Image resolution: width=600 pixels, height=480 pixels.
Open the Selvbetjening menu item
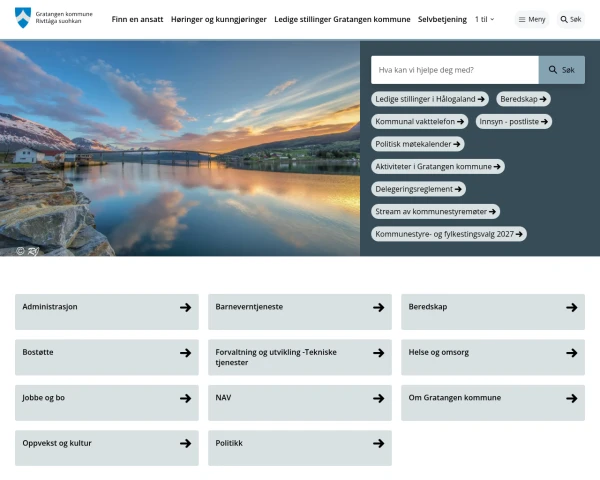click(442, 19)
